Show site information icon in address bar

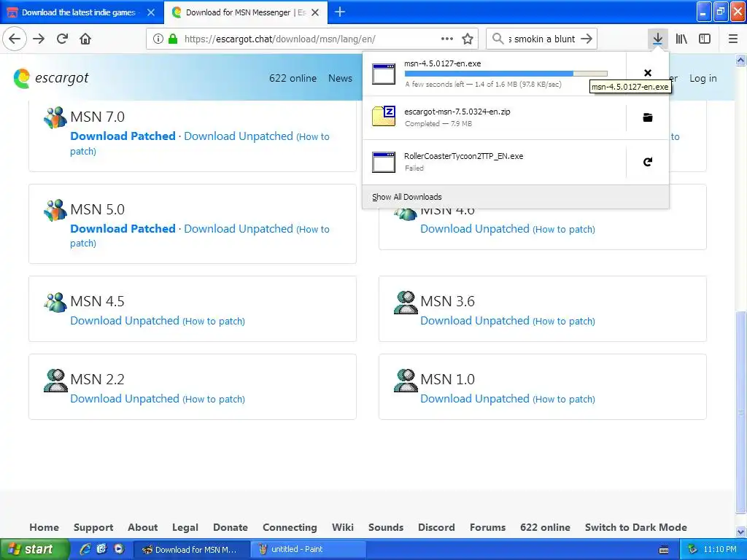click(x=158, y=39)
